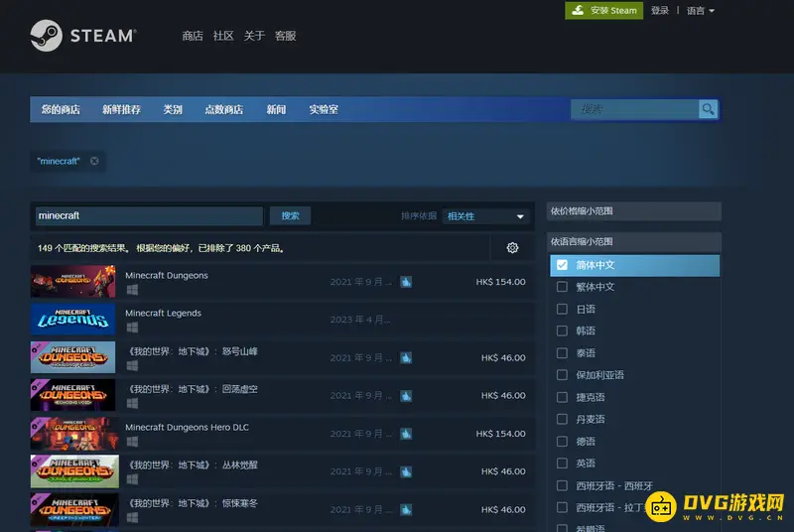Remove the "minecraft" search tag with X icon

pyautogui.click(x=94, y=161)
